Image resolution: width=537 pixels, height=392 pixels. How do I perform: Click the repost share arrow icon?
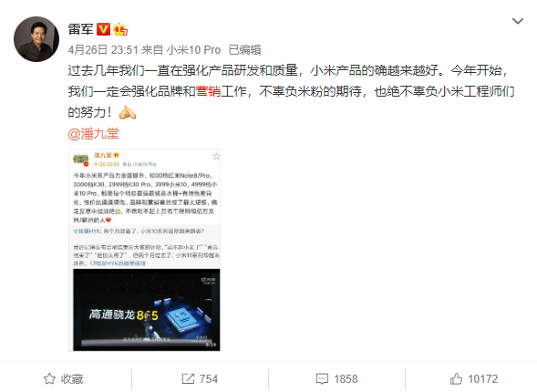click(x=188, y=378)
